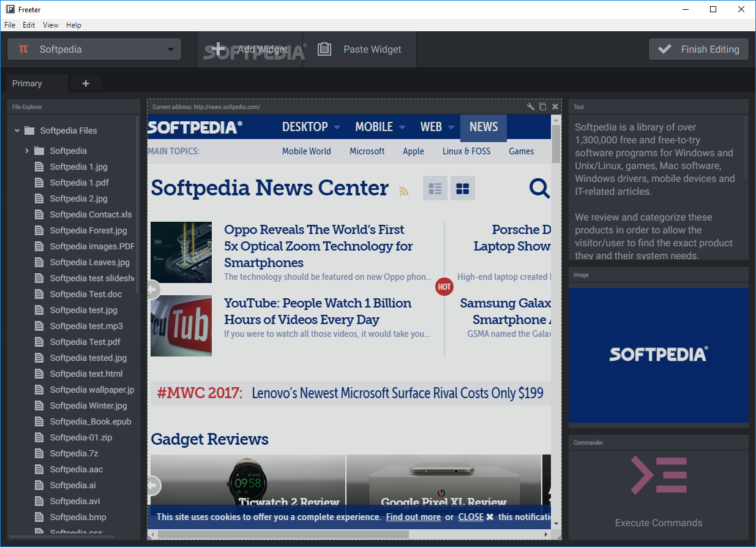Click the Softpedia logo in webpage header
The height and width of the screenshot is (547, 756).
tap(195, 127)
